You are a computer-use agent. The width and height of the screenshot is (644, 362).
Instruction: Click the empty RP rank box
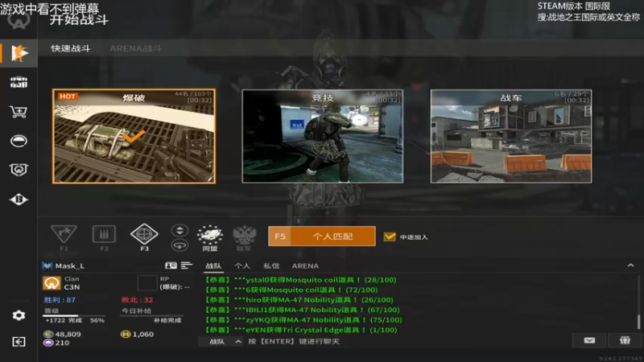(x=147, y=283)
